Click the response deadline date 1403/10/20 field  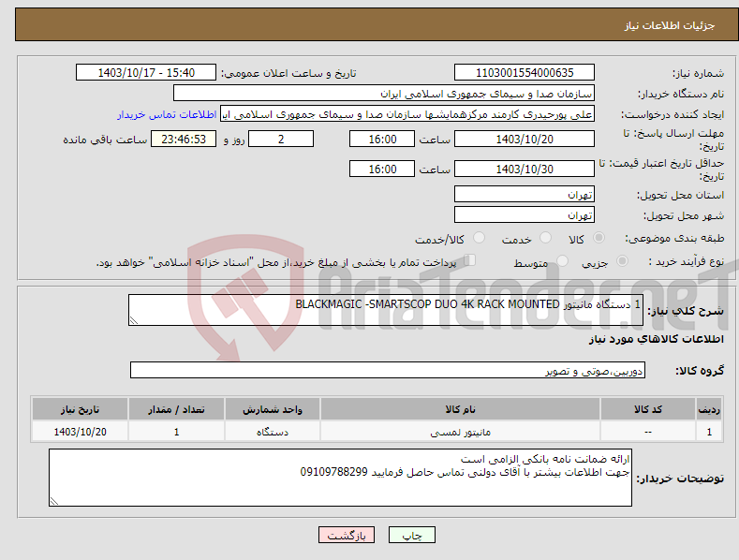tap(525, 139)
